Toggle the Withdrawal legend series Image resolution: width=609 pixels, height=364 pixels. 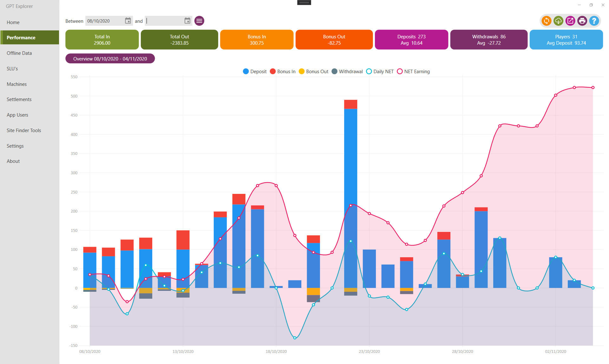click(347, 72)
